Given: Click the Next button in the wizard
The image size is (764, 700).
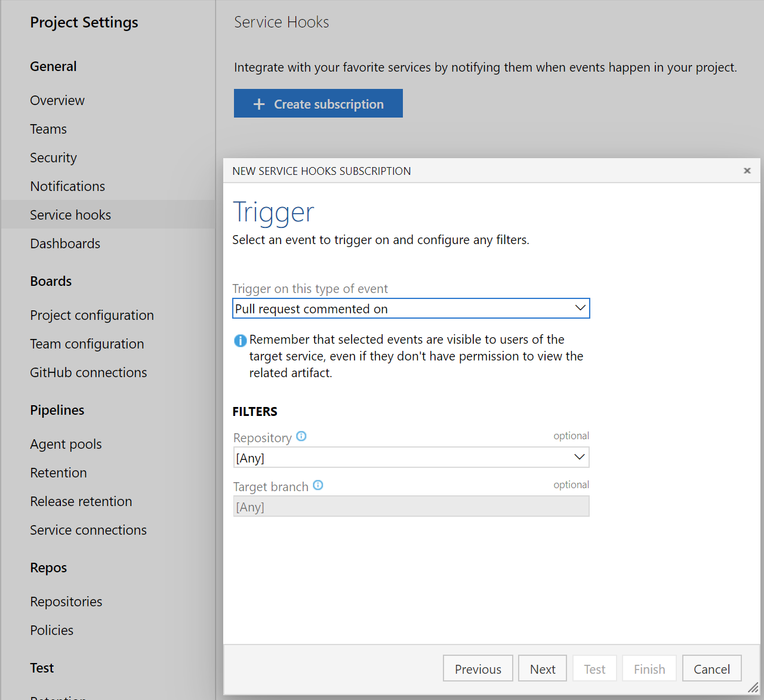Looking at the screenshot, I should coord(542,668).
